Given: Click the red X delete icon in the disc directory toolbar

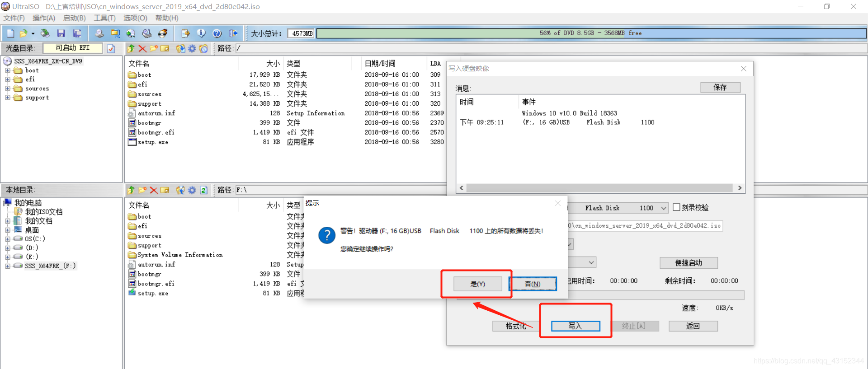Looking at the screenshot, I should tap(142, 48).
